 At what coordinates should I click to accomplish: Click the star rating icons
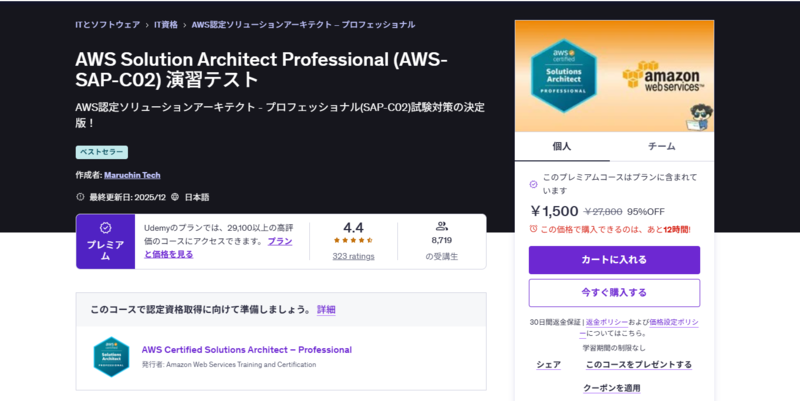[x=353, y=240]
